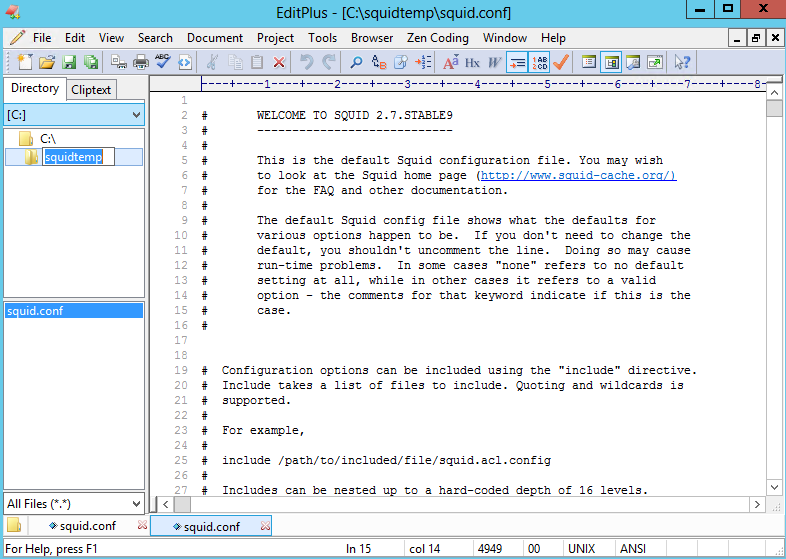Click the vertical scrollbar thumb
Viewport: 786px width, 559px height.
[774, 108]
